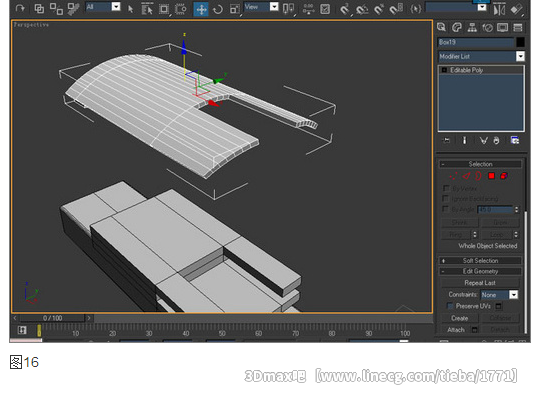Enable the By Angle checkbox

[x=446, y=209]
